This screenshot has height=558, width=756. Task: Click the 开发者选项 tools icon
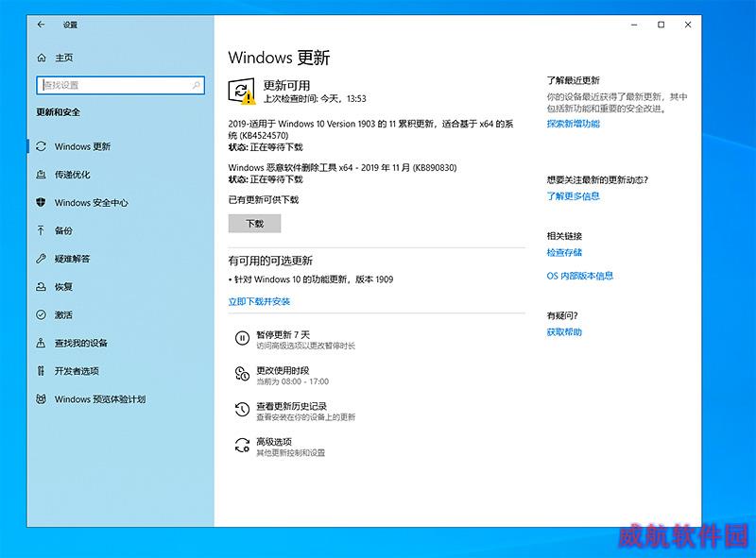(42, 371)
